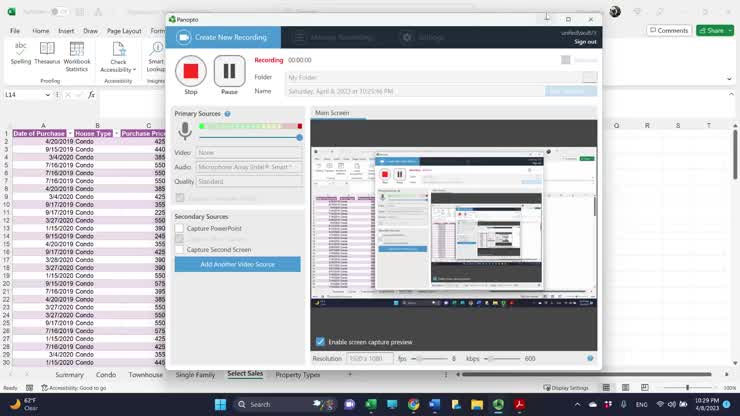Screen dimensions: 740x416
Task: Click the help icon beside kbps slider
Action: pyautogui.click(x=590, y=358)
